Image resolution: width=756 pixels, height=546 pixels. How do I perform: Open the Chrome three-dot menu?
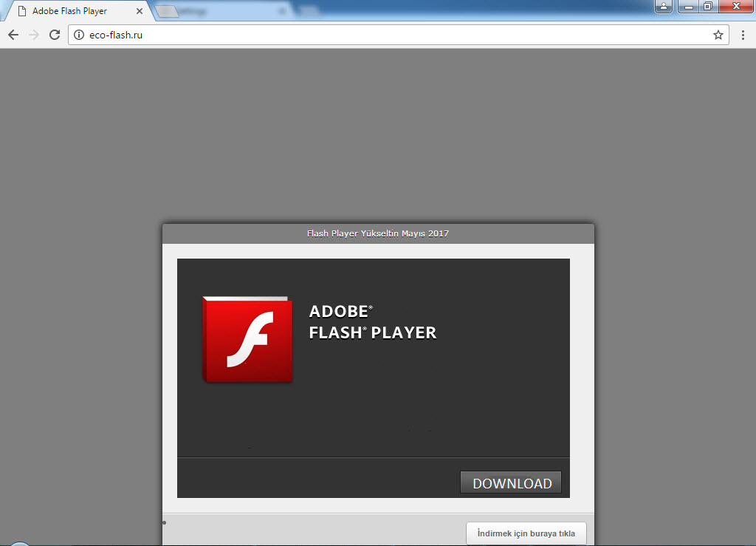click(743, 35)
